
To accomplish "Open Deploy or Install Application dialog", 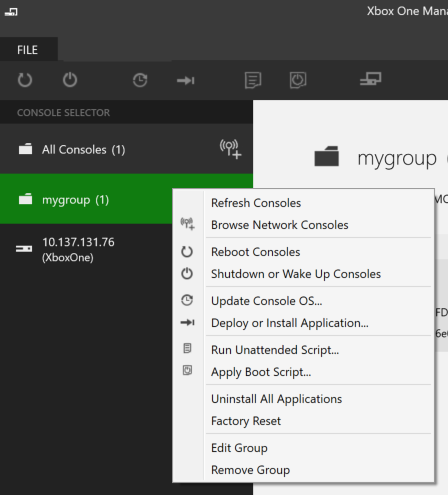I will pyautogui.click(x=290, y=323).
